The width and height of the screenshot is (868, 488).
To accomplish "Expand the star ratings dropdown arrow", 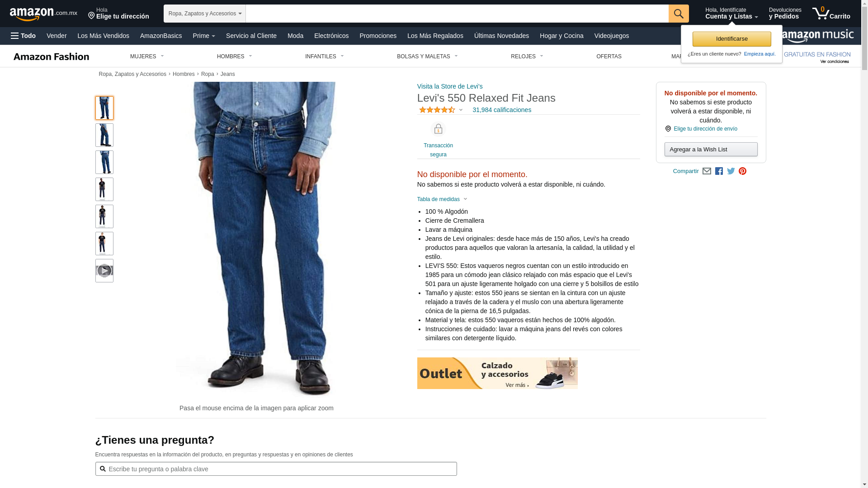I will coord(461,110).
